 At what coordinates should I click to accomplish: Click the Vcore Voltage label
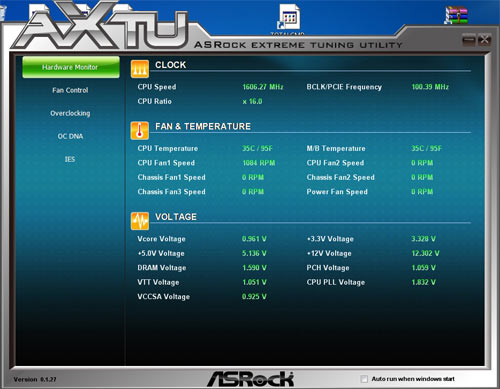[x=161, y=239]
